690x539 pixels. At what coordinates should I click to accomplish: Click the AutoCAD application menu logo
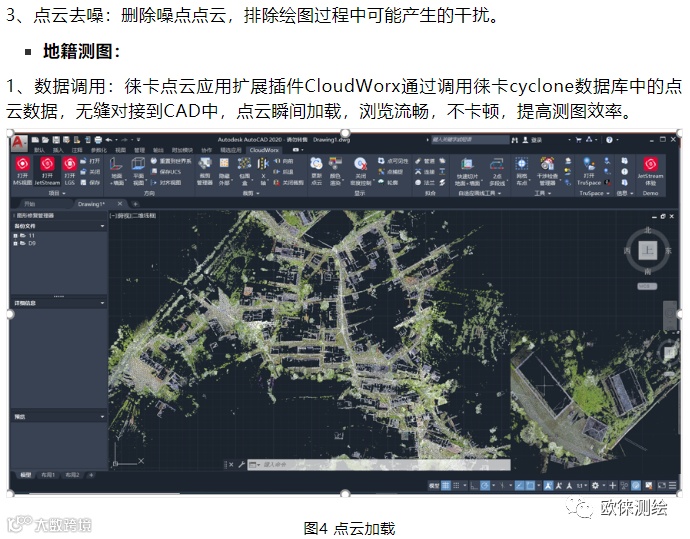click(x=18, y=143)
